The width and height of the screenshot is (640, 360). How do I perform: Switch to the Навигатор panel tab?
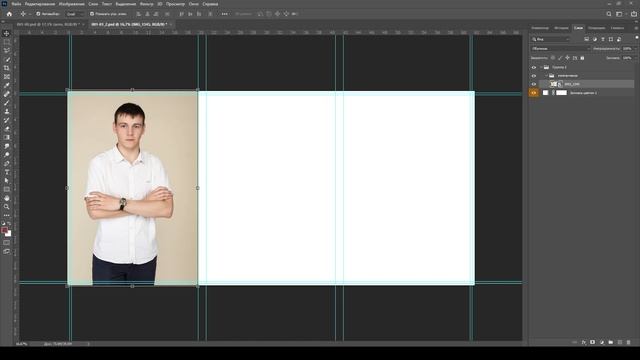(x=540, y=28)
